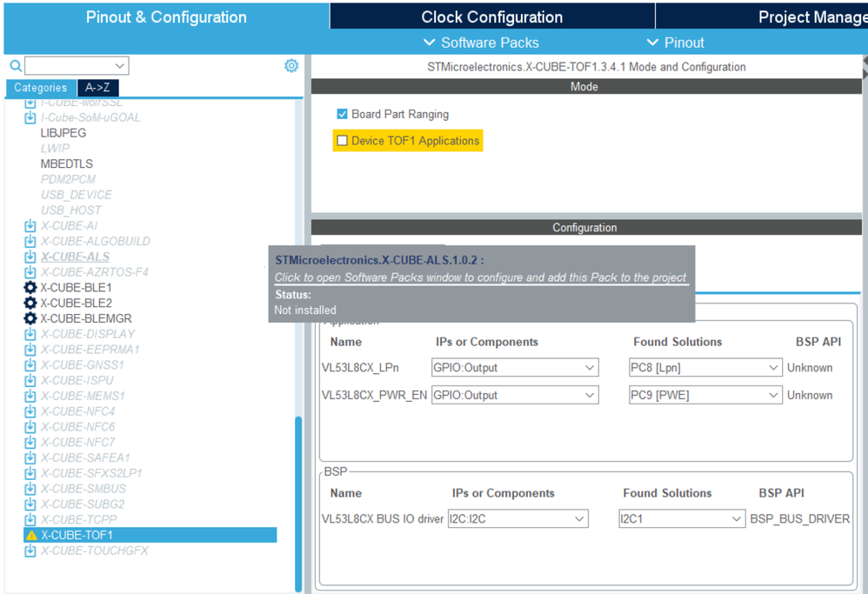Viewport: 868px width, 594px height.
Task: Select X-CUBE-BLE2 entry
Action: pyautogui.click(x=76, y=303)
